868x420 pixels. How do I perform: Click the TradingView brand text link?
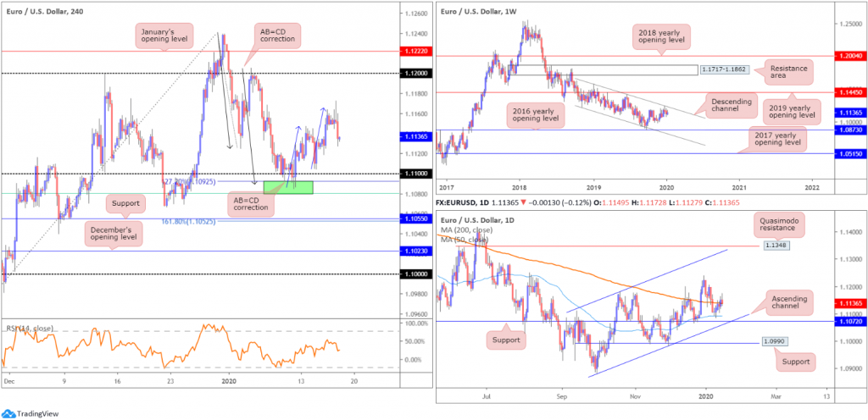click(x=37, y=413)
